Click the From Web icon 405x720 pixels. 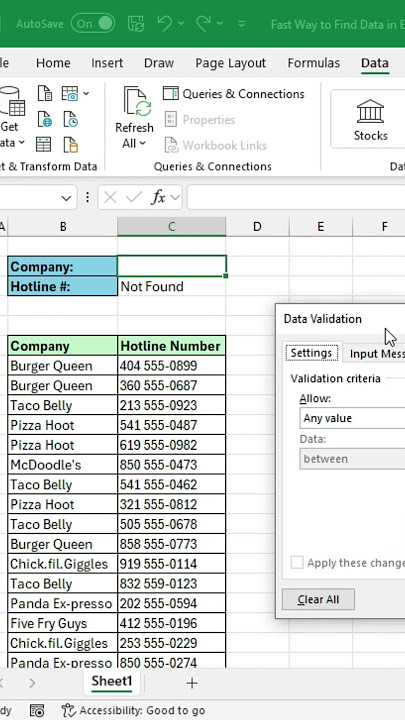tap(45, 119)
